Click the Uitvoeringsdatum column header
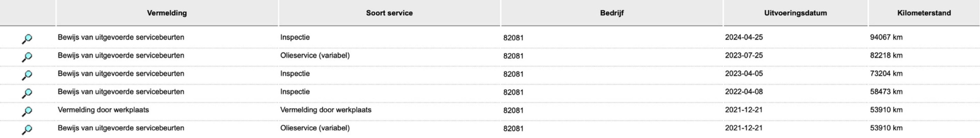Screen dimensions: 980x138 796,13
